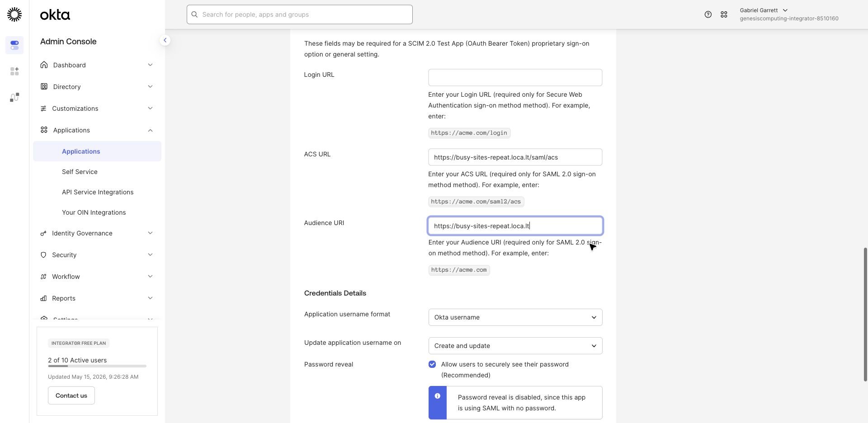Viewport: 868px width, 423px height.
Task: Open the apps grid icon in the header
Action: [x=724, y=14]
